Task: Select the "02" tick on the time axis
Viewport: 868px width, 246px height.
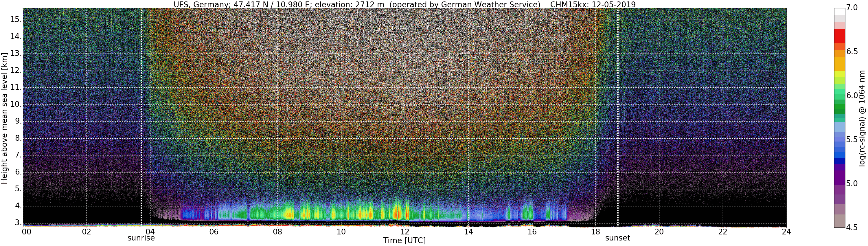Action: (87, 232)
